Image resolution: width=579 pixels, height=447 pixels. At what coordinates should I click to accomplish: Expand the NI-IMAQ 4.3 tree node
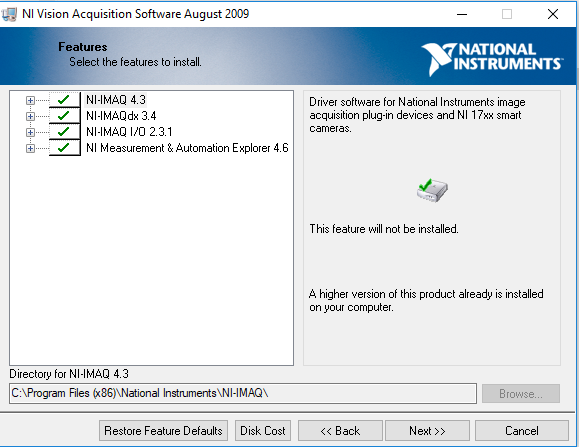(30, 100)
